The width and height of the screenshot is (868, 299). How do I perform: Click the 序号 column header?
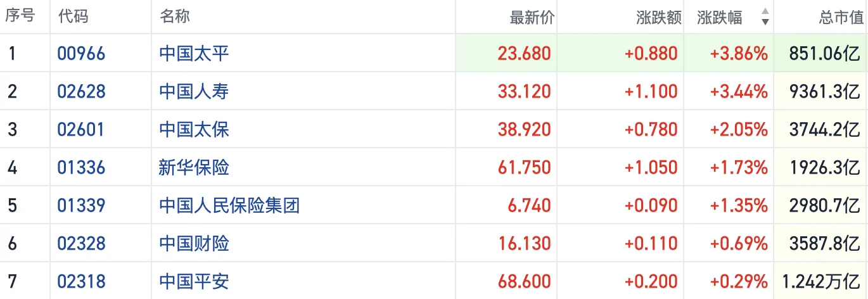click(20, 17)
